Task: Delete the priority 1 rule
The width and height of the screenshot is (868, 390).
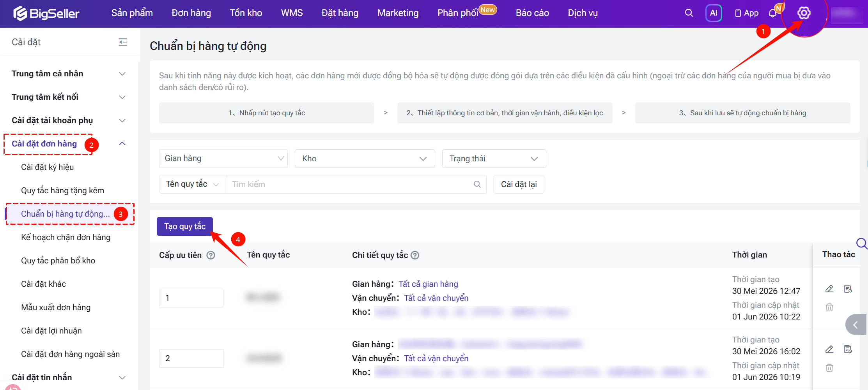Action: click(829, 307)
